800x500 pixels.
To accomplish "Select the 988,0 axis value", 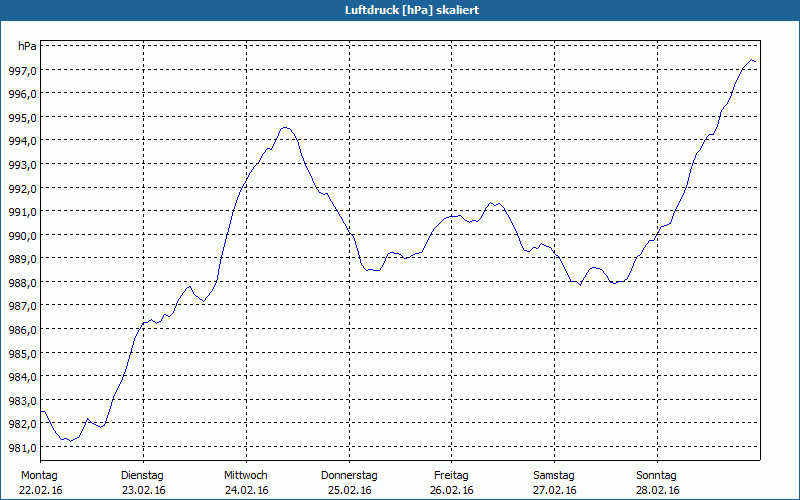I will click(x=22, y=283).
